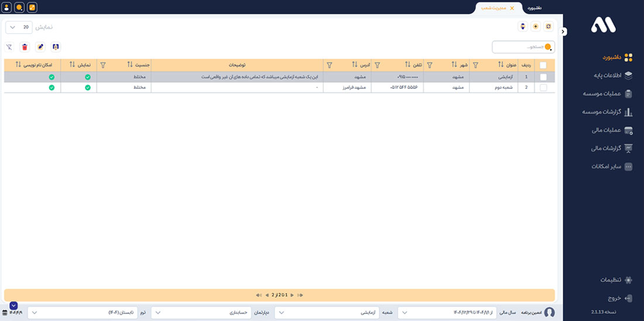Check the checkbox for row آزمایشی

click(543, 77)
